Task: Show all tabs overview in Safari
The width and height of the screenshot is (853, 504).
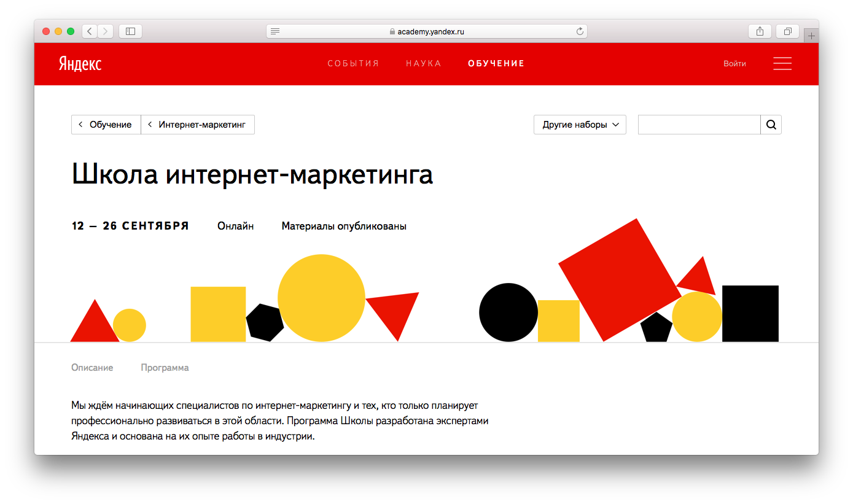Action: tap(787, 31)
